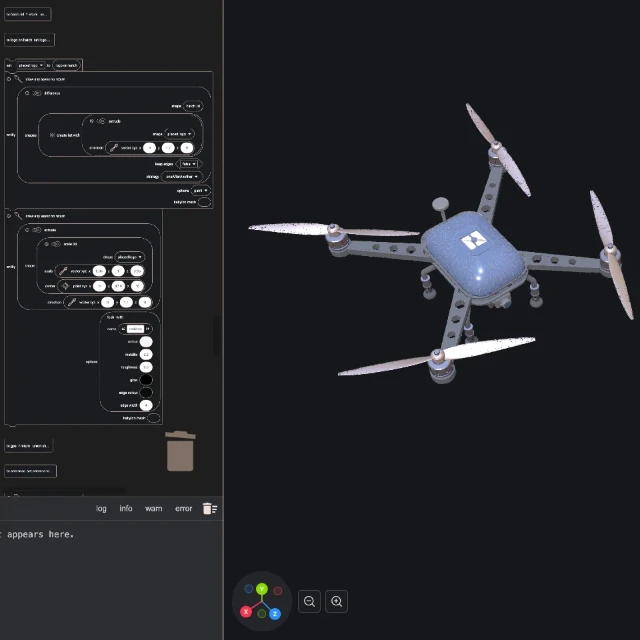
Task: Click the y value in the scale vector row
Action: (118, 271)
